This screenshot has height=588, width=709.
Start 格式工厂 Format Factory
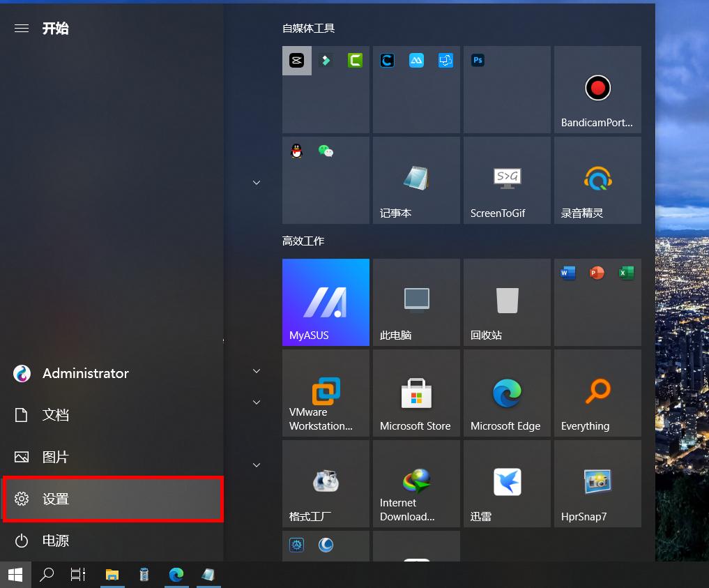[x=326, y=483]
